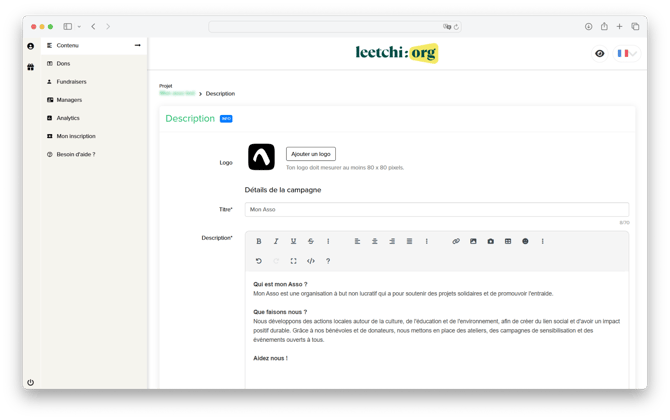The height and width of the screenshot is (420, 670).
Task: Collapse the Contenu sidebar section
Action: point(138,45)
